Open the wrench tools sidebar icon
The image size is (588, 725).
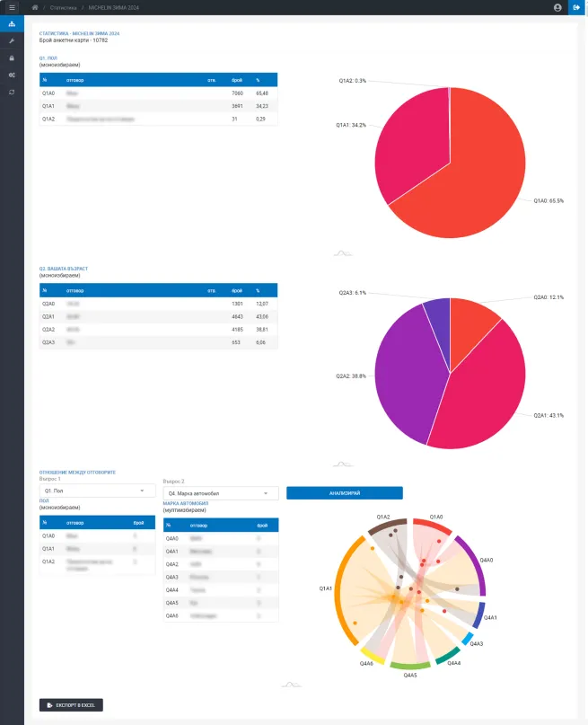pyautogui.click(x=12, y=40)
